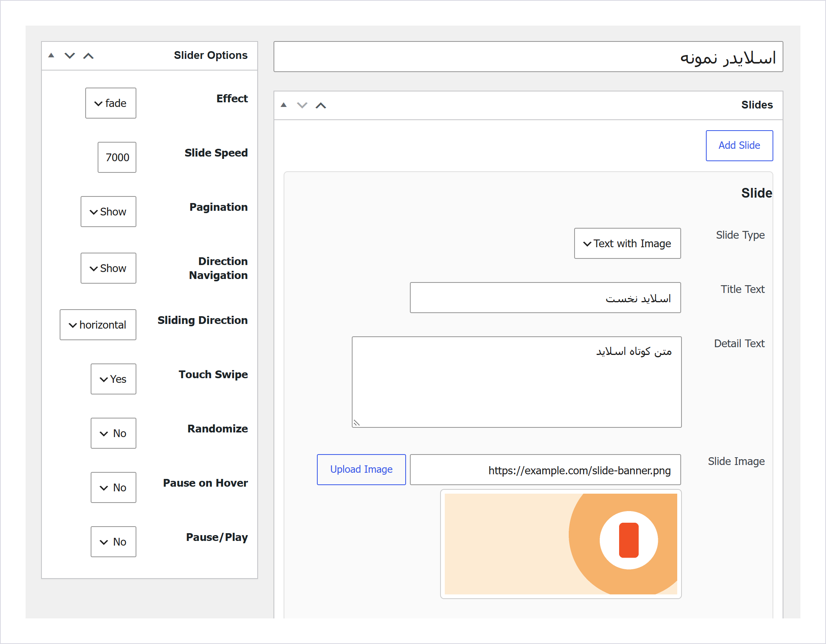This screenshot has width=826, height=644.
Task: Open the Pause on Hover dropdown
Action: tap(114, 487)
